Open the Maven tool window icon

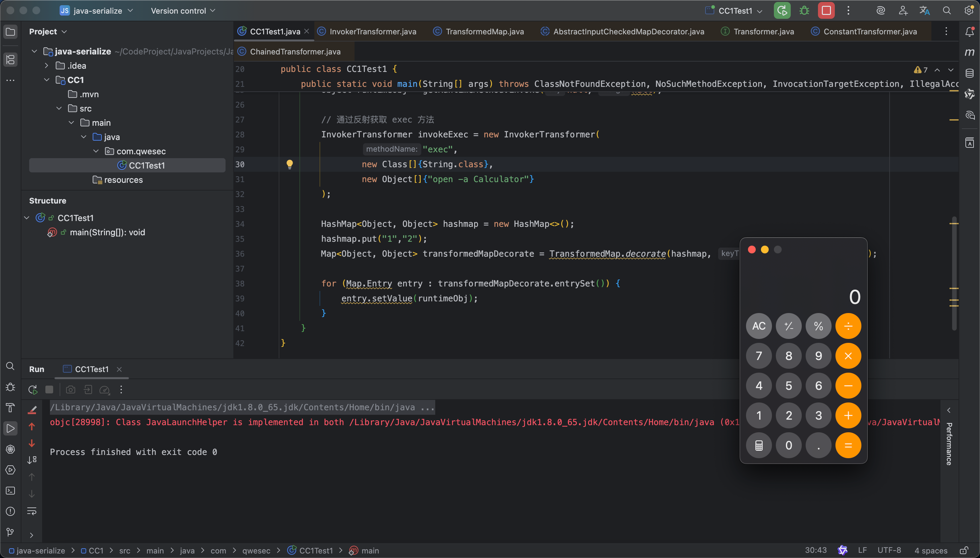[x=969, y=52]
